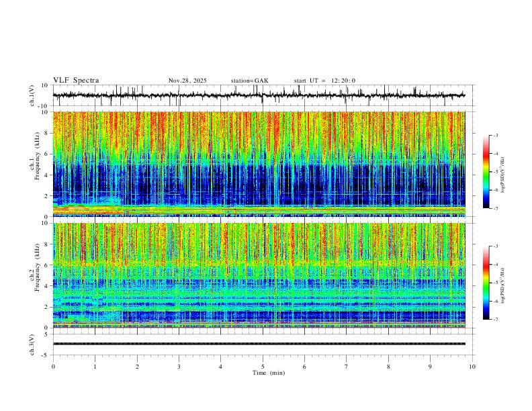Click the "ch.1(V)" waveform axis label
Viewport: 532px width, 411px height.
32,95
